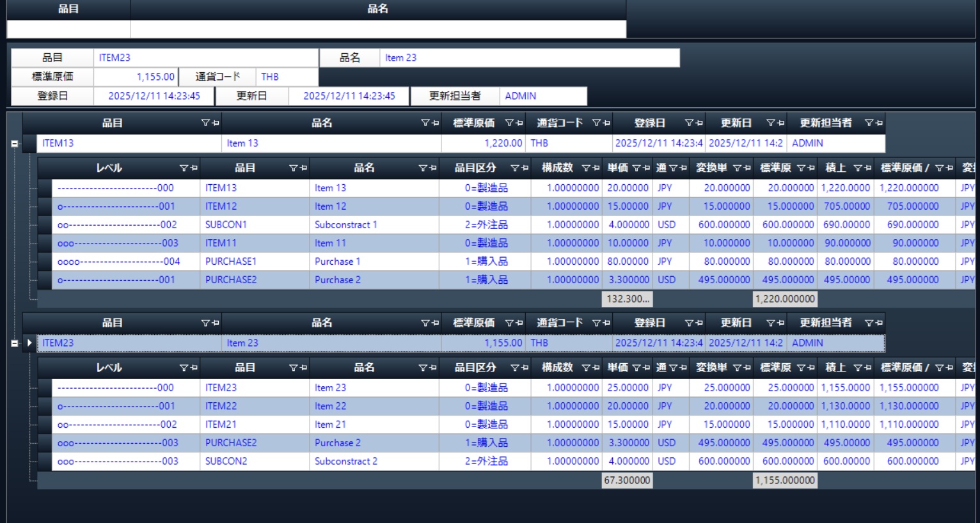Pin 単価 column in ITEM23 component grid

645,368
